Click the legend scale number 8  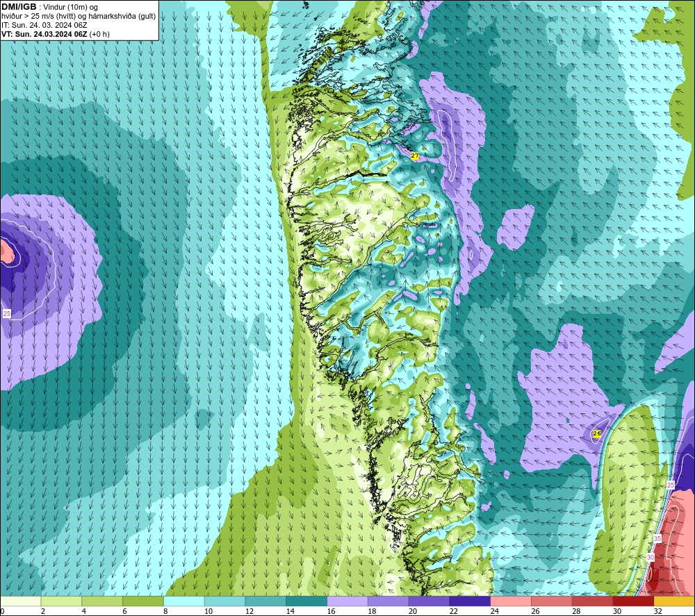165,611
